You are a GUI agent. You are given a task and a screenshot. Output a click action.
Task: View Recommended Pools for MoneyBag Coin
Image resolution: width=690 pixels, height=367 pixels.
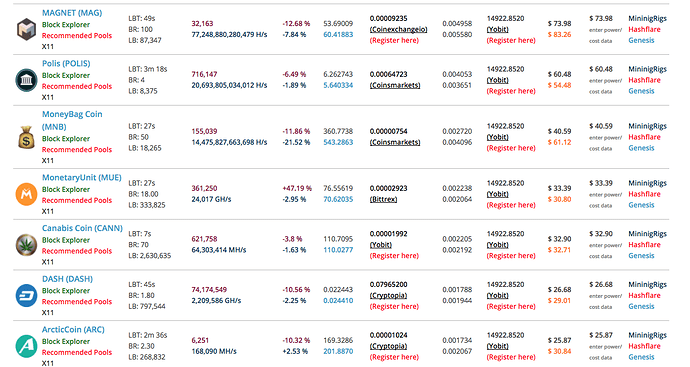77,150
